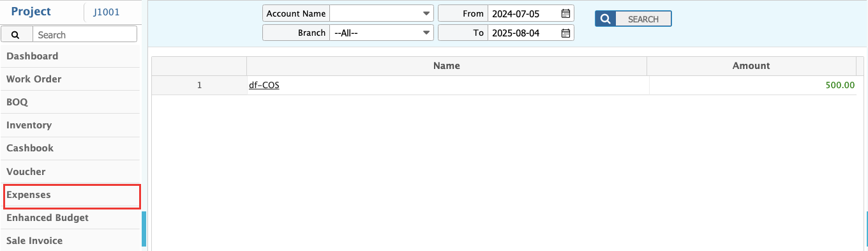Click the magnifier icon on SEARCH button

click(605, 19)
